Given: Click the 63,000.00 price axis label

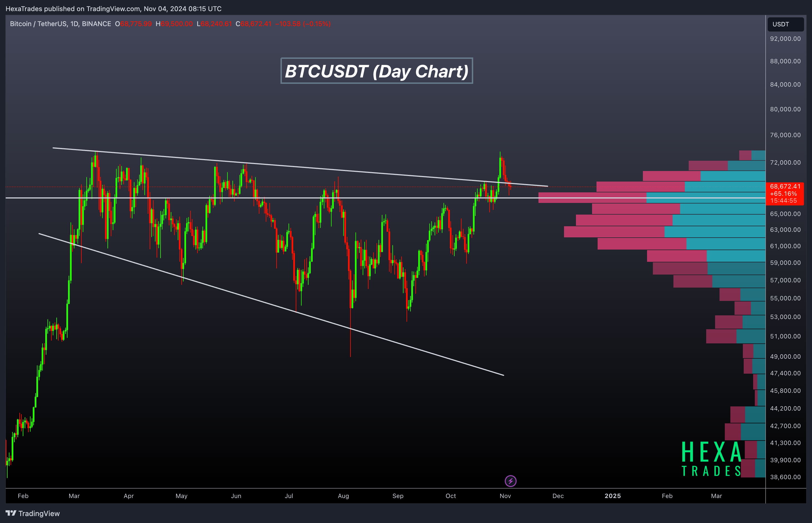Looking at the screenshot, I should pos(785,230).
